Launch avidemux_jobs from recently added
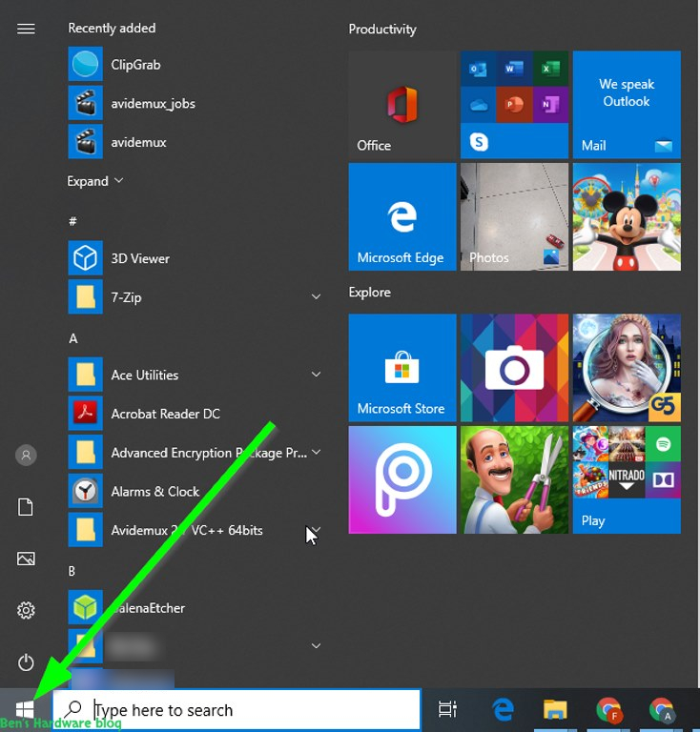The image size is (700, 732). pyautogui.click(x=153, y=103)
